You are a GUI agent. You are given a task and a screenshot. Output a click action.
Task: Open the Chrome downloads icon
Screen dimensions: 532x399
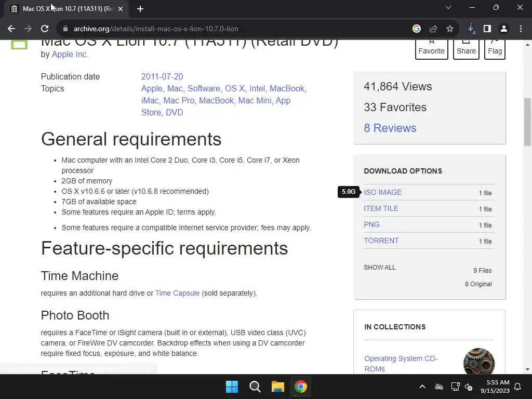(471, 29)
